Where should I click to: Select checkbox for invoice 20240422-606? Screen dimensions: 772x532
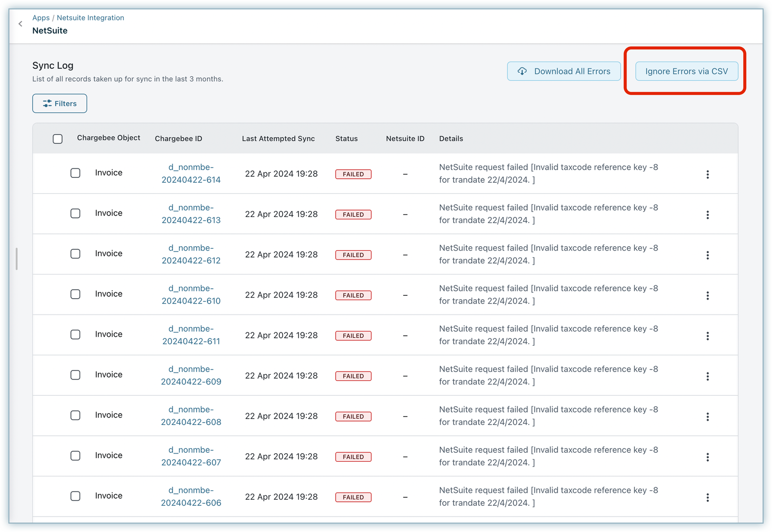pyautogui.click(x=75, y=496)
